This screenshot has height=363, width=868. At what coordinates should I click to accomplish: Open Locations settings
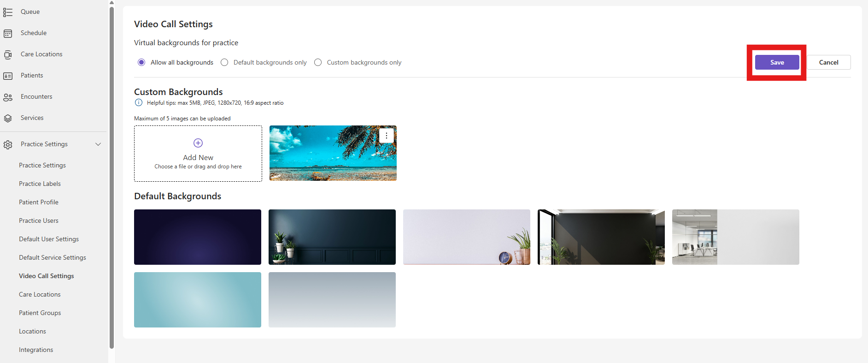tap(32, 331)
